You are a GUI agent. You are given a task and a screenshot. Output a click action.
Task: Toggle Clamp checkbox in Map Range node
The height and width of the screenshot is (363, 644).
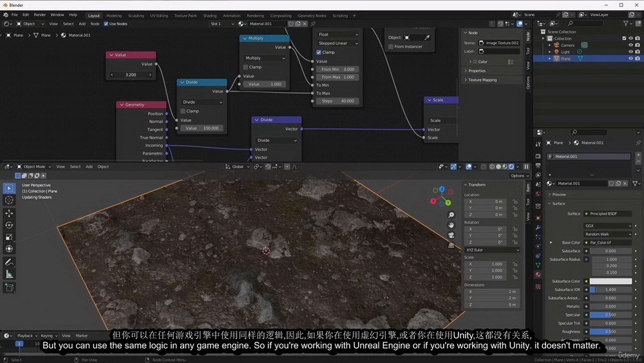319,52
